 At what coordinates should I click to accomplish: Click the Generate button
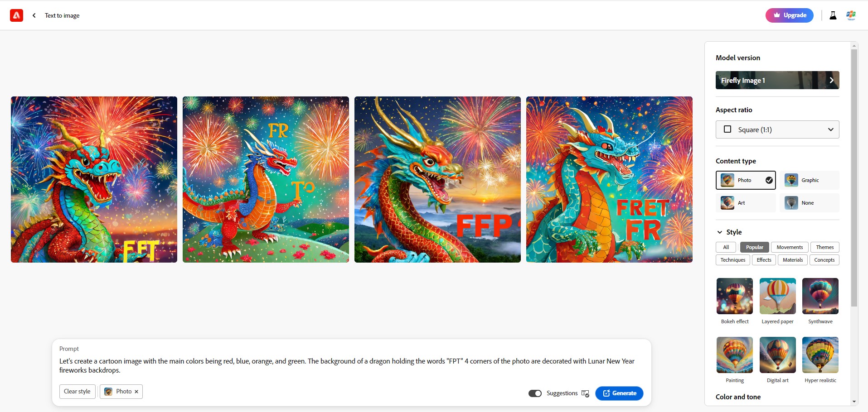pyautogui.click(x=619, y=393)
